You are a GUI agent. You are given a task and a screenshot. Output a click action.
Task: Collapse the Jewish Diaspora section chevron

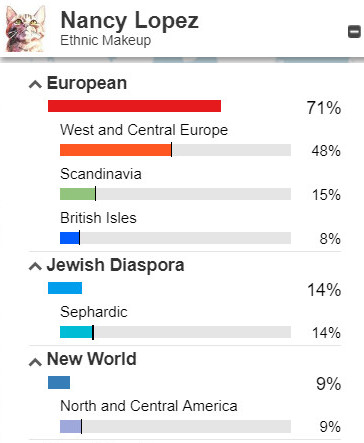(x=35, y=266)
